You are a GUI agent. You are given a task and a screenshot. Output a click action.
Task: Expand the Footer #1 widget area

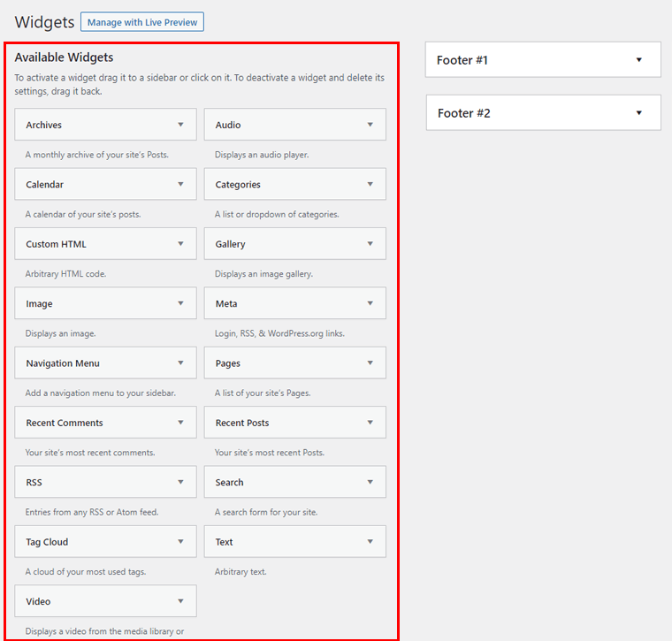pos(636,60)
